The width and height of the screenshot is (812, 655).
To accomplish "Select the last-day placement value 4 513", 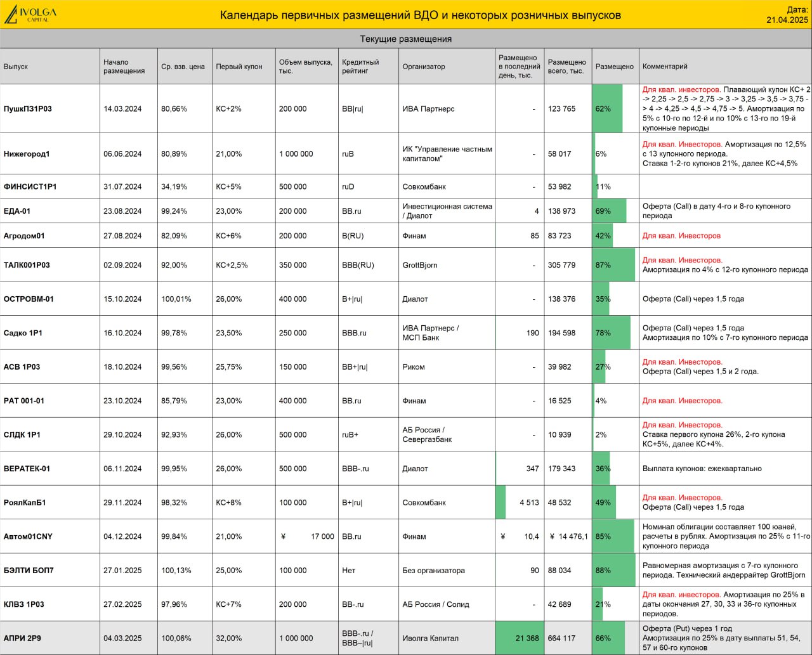I will 529,503.
